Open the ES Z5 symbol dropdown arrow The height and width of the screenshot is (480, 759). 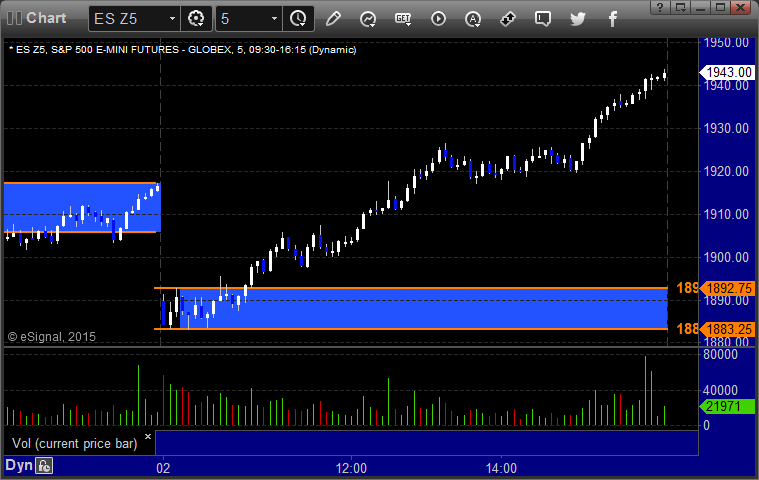[x=172, y=19]
